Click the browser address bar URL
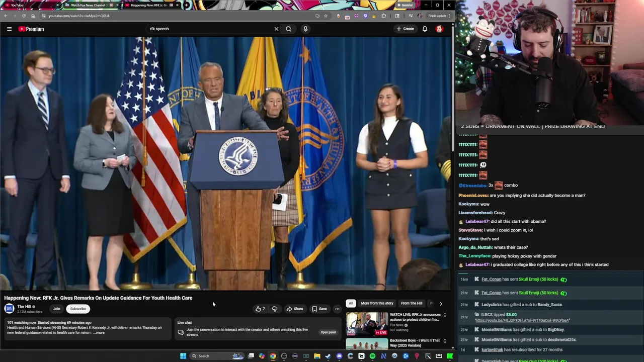The height and width of the screenshot is (362, 644). pyautogui.click(x=79, y=16)
